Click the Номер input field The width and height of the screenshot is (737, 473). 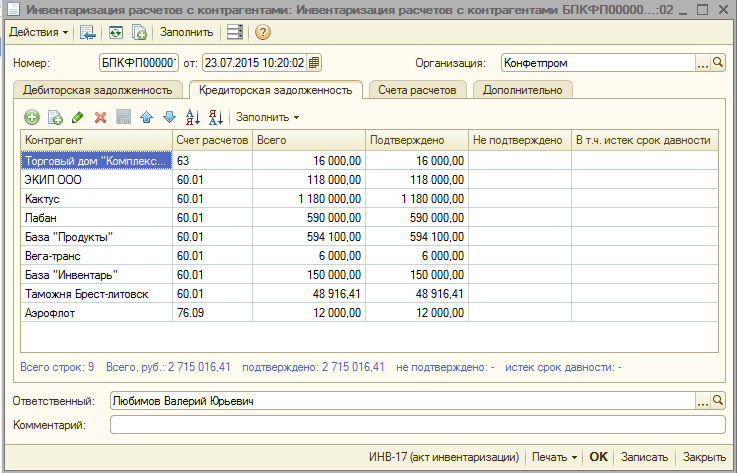click(139, 63)
